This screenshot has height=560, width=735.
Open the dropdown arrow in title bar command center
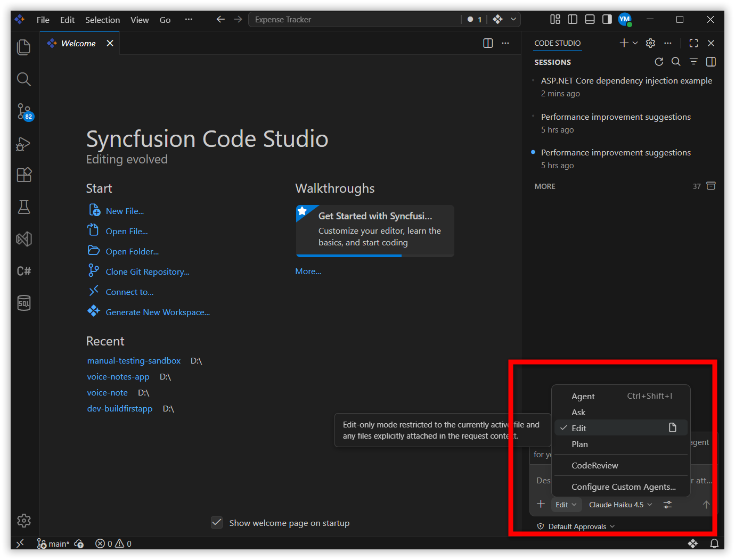[x=513, y=19]
